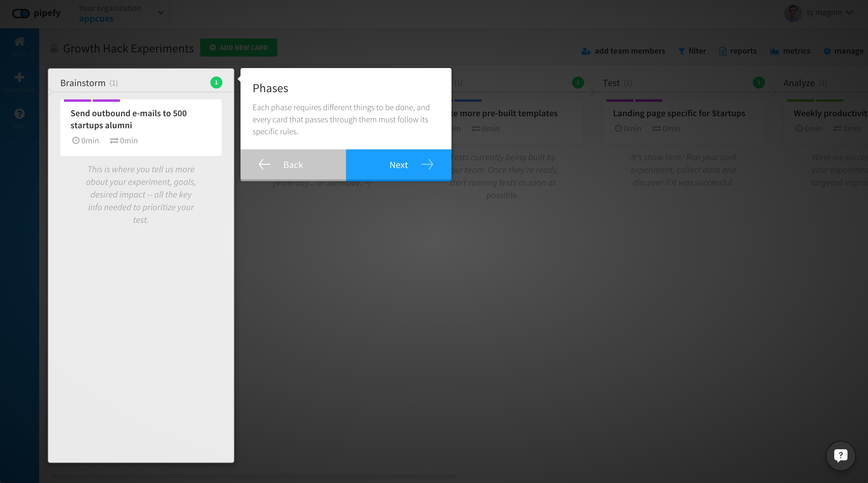The width and height of the screenshot is (868, 483).
Task: Click the Back button in Phases tooltip
Action: pyautogui.click(x=293, y=165)
